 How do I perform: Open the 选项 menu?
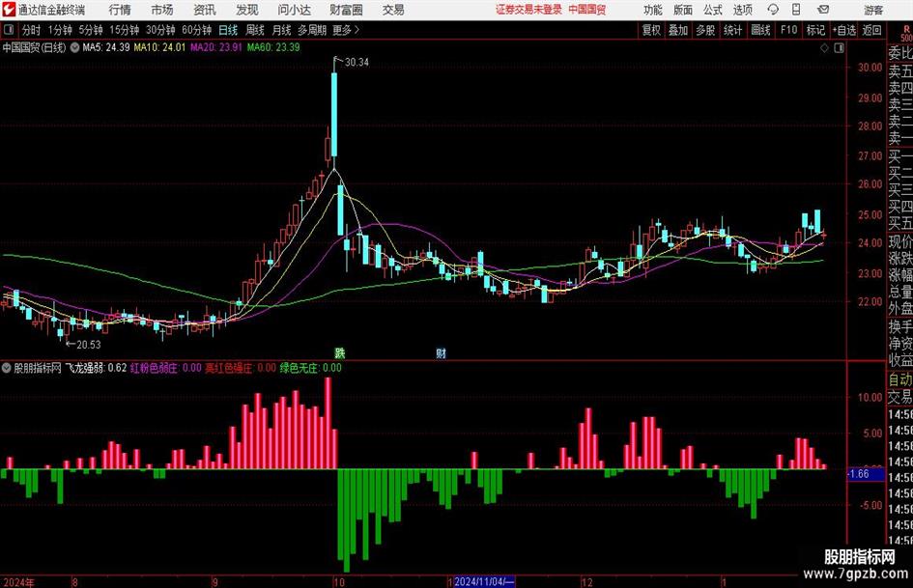tap(742, 10)
